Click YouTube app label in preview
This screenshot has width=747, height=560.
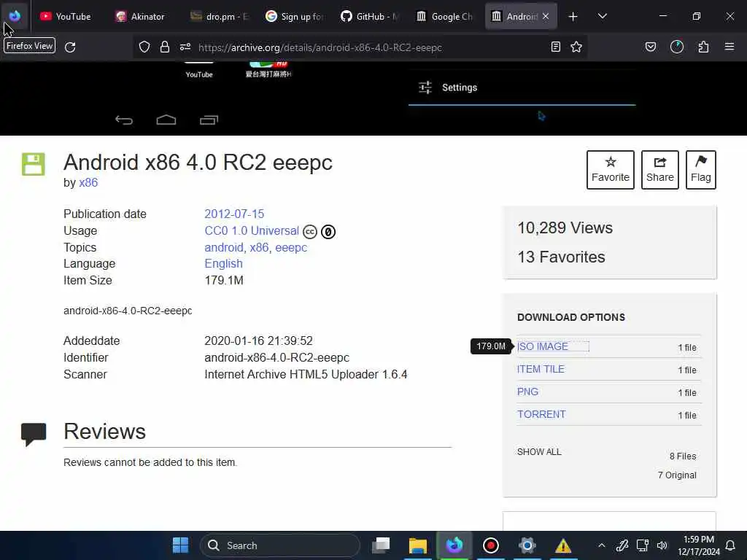[199, 75]
